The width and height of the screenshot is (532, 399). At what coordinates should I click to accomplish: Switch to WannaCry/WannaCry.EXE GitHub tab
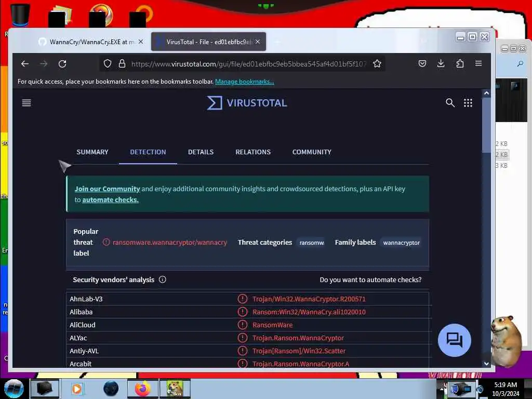point(91,42)
